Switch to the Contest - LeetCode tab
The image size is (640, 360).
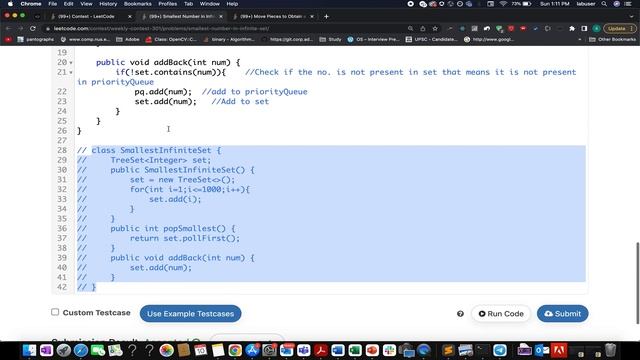87,16
